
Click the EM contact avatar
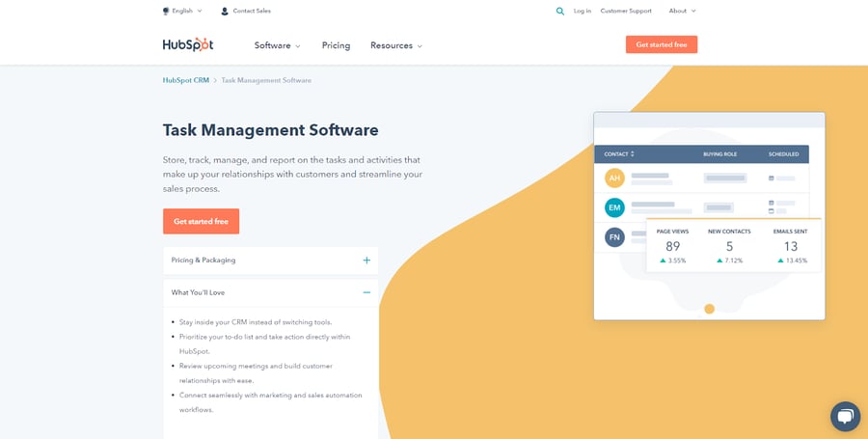[614, 207]
